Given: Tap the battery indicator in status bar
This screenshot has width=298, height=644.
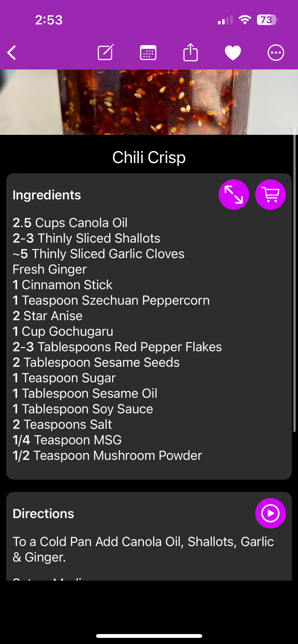Looking at the screenshot, I should [x=267, y=20].
